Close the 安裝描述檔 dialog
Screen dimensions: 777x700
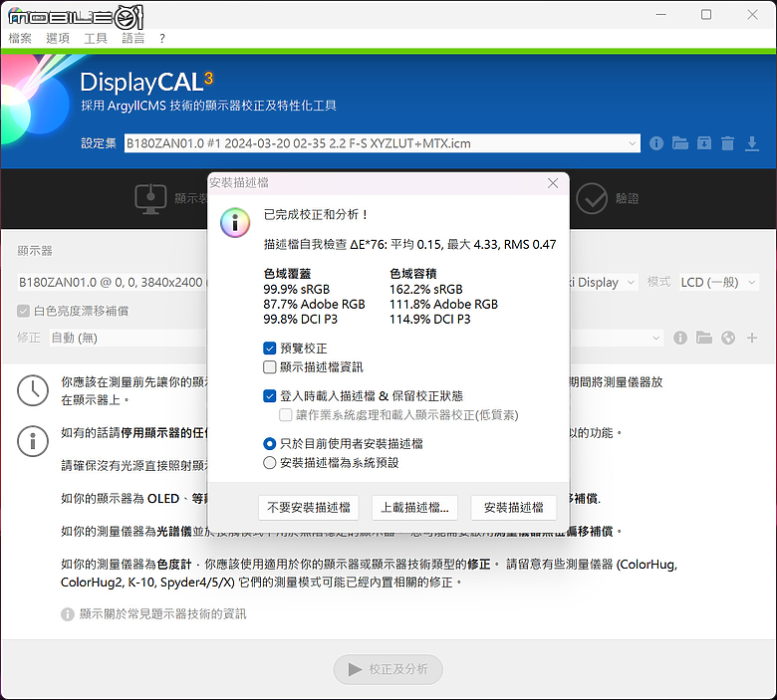coord(553,183)
